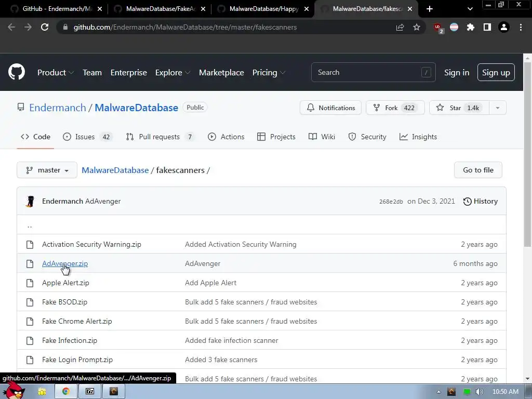Image resolution: width=532 pixels, height=399 pixels.
Task: Open the Extensions puzzle piece icon
Action: [x=471, y=27]
